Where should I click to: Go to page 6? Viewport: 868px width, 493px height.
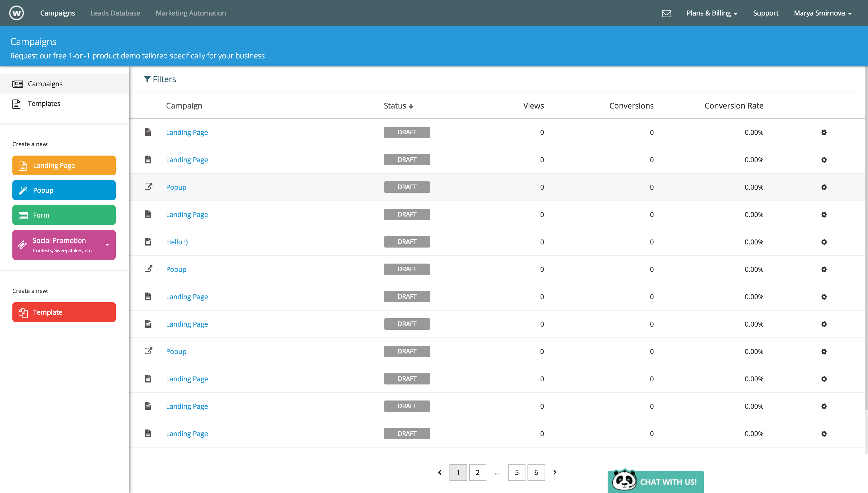click(x=536, y=472)
